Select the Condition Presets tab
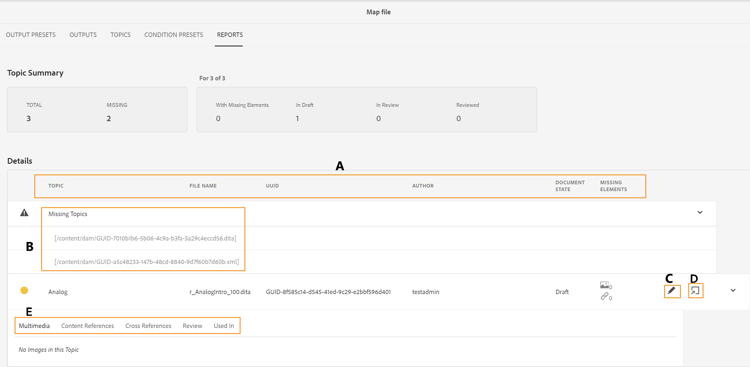 click(x=174, y=35)
